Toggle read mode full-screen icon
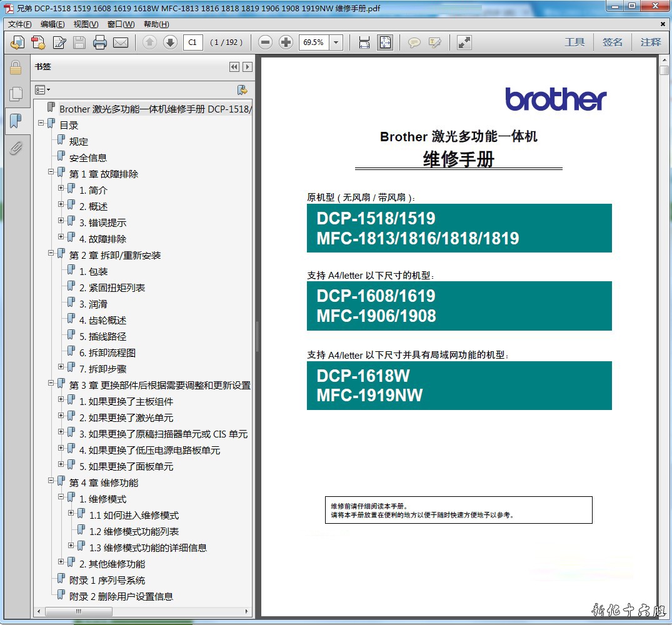The height and width of the screenshot is (625, 672). pos(464,42)
